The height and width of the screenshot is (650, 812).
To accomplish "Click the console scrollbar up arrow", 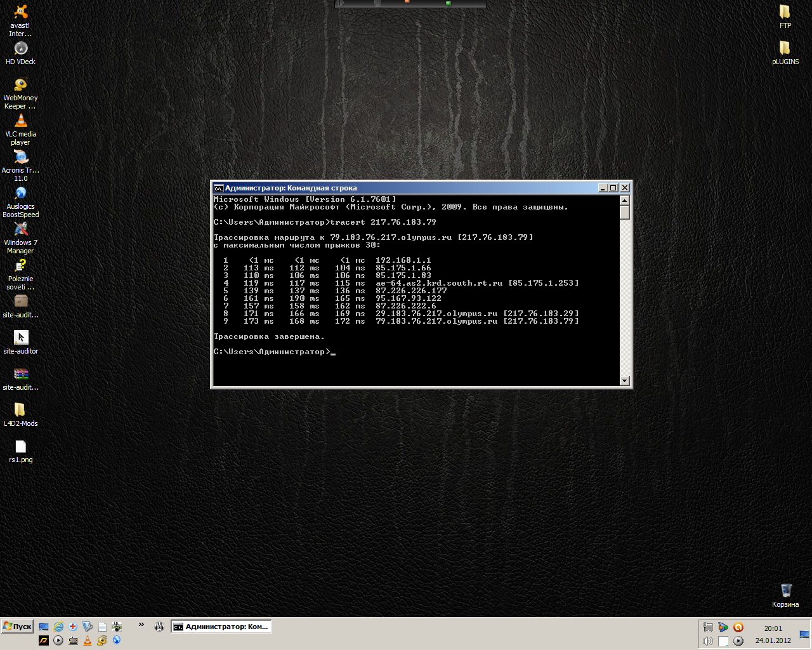I will click(624, 200).
